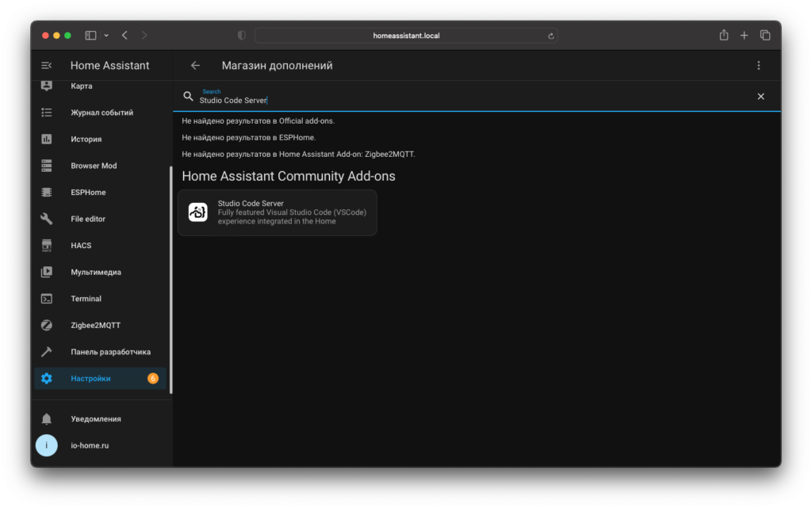812x508 pixels.
Task: Select ESPHome in the sidebar
Action: click(x=88, y=192)
